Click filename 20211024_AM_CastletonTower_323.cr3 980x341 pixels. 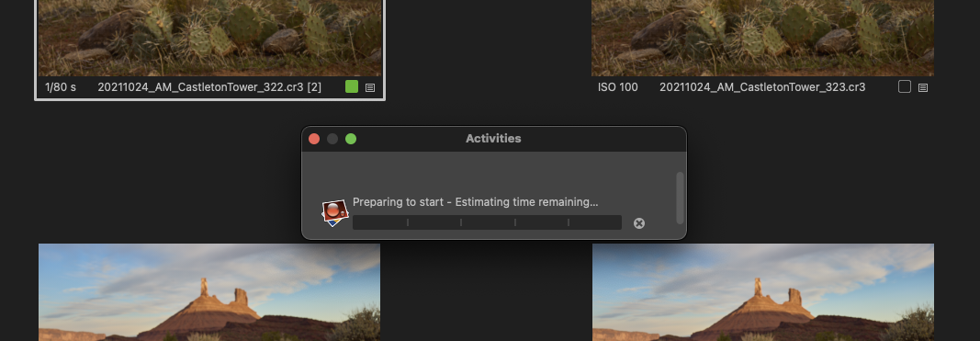[762, 87]
